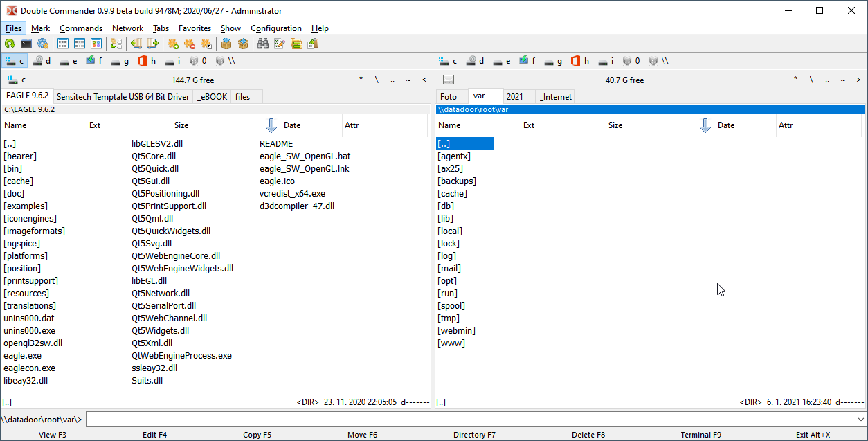The image size is (868, 441).
Task: Select drive h in right drive bar
Action: coord(580,61)
